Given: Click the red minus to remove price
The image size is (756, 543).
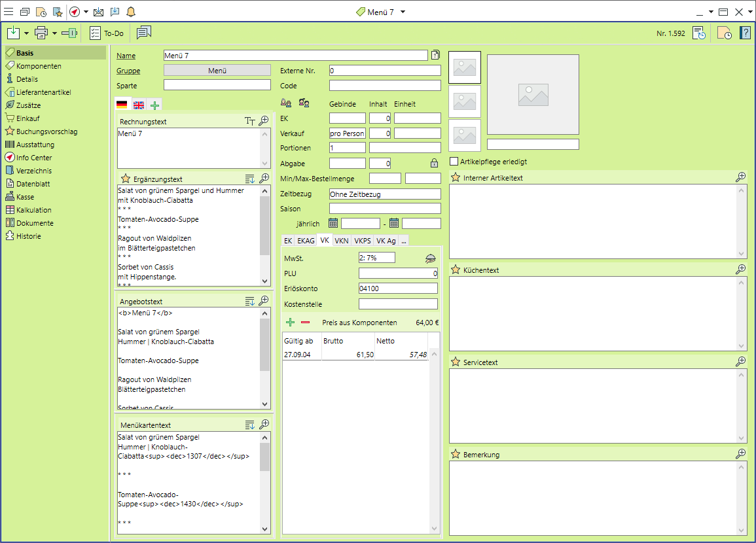Looking at the screenshot, I should tap(305, 323).
